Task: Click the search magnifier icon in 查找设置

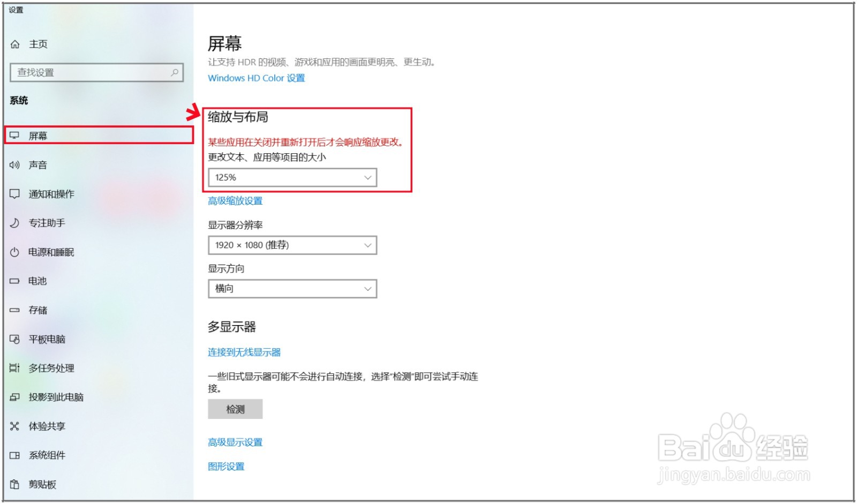Action: (x=175, y=72)
